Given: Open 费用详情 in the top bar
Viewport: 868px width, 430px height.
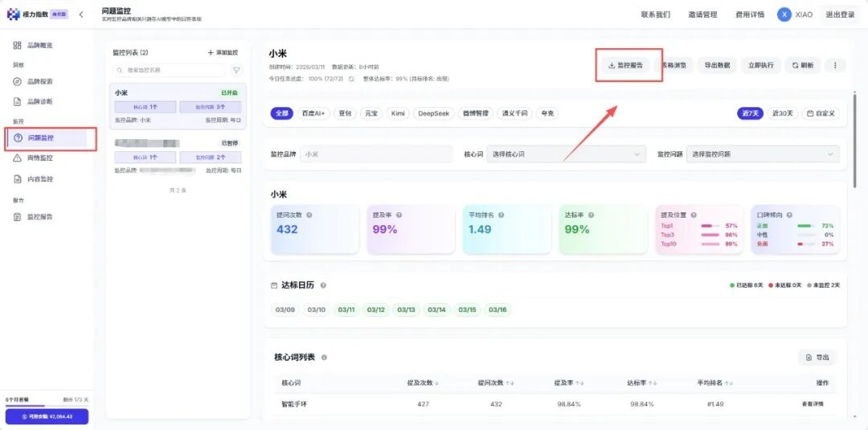Looking at the screenshot, I should click(x=750, y=15).
